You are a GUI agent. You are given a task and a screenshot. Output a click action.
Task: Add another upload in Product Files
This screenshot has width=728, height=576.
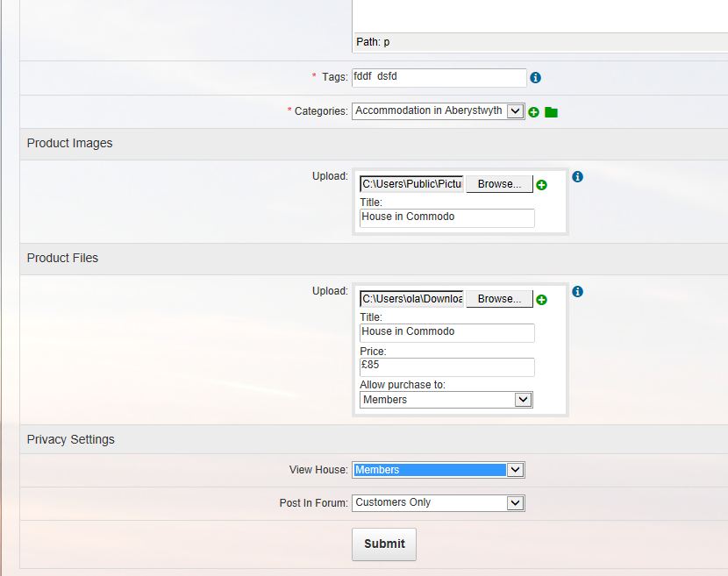[541, 300]
